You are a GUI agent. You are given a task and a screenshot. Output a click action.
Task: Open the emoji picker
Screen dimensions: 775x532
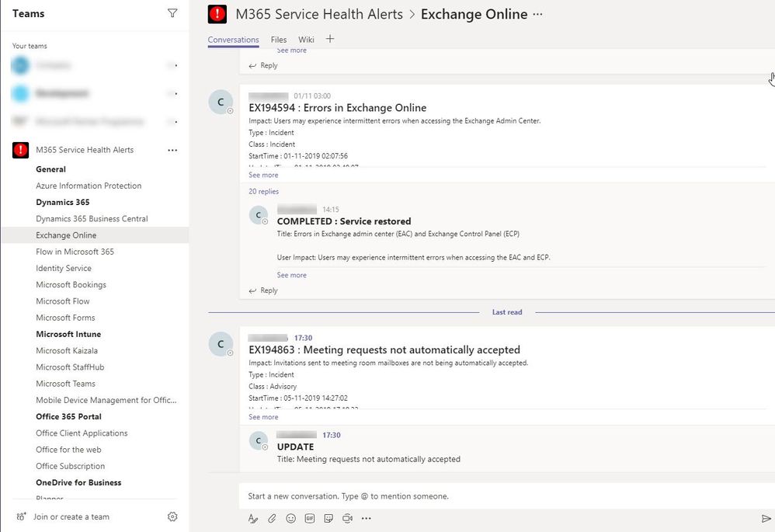tap(290, 518)
